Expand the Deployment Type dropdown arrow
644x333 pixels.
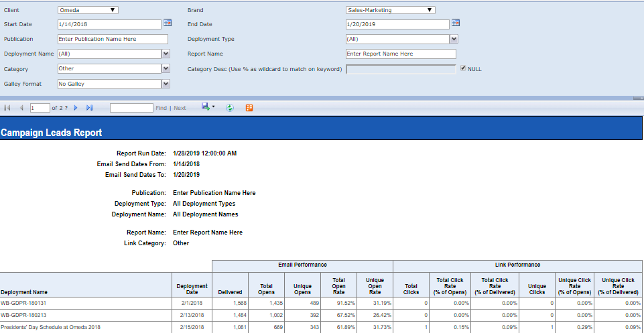[x=453, y=39]
